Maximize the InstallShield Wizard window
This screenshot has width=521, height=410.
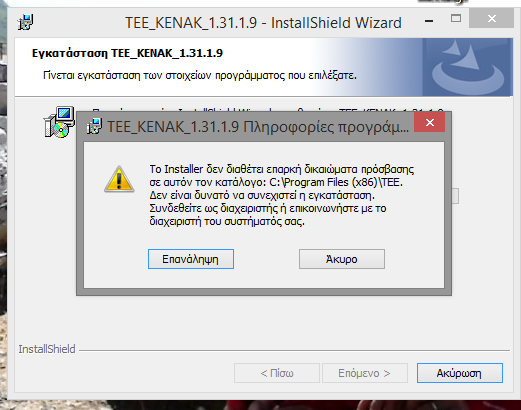pyautogui.click(x=456, y=18)
